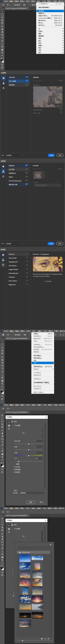Click the 色温 color slider
Viewport: 65px width, 644px height.
tap(28, 456)
